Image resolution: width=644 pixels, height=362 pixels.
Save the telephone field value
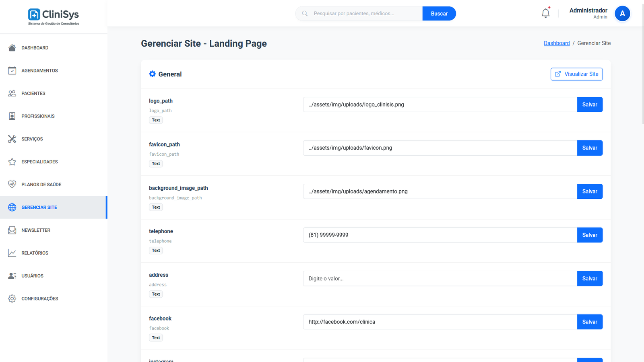coord(589,235)
